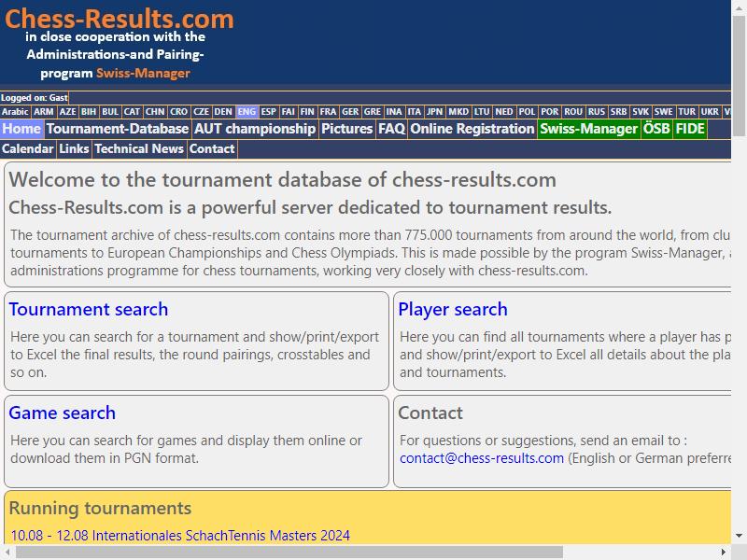Open the ÖSB menu link

tap(656, 129)
